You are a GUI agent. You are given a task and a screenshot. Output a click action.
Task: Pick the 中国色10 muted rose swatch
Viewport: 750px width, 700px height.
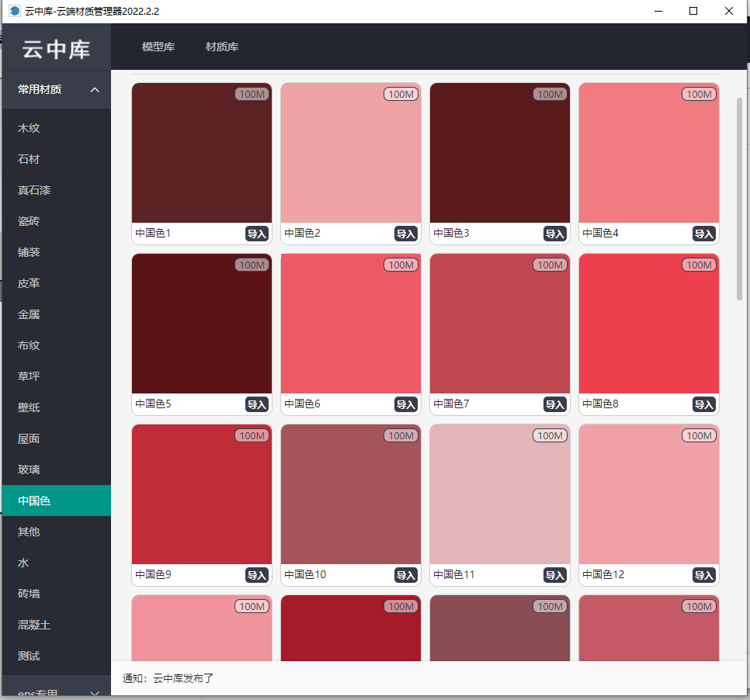point(351,494)
